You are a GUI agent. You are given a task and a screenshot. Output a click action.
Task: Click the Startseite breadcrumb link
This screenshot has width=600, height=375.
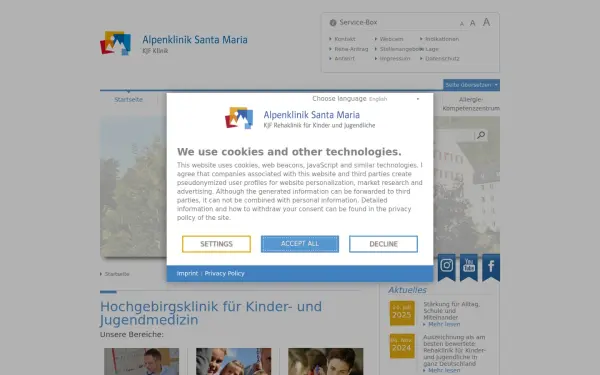tap(117, 274)
